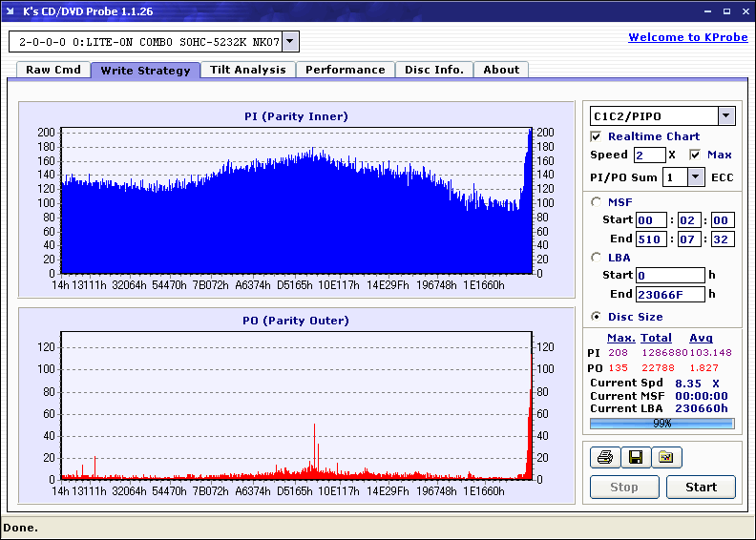Click the LBA End input field

pyautogui.click(x=668, y=295)
